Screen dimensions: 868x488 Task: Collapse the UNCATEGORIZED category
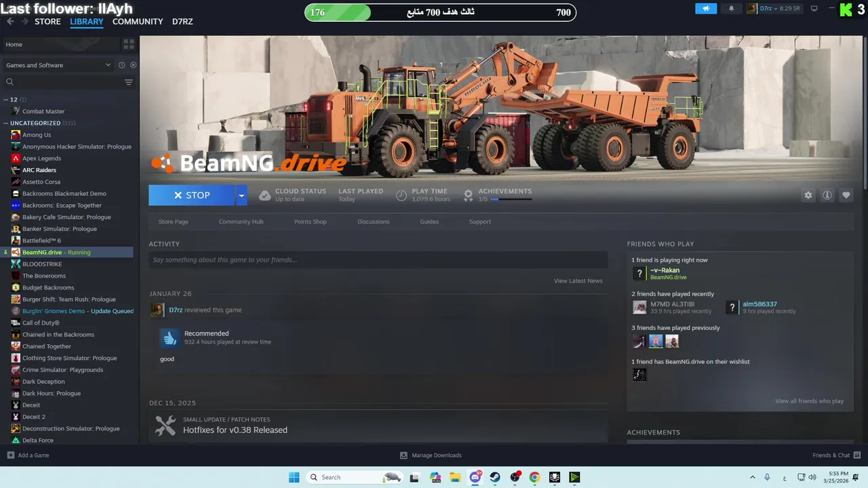point(6,123)
